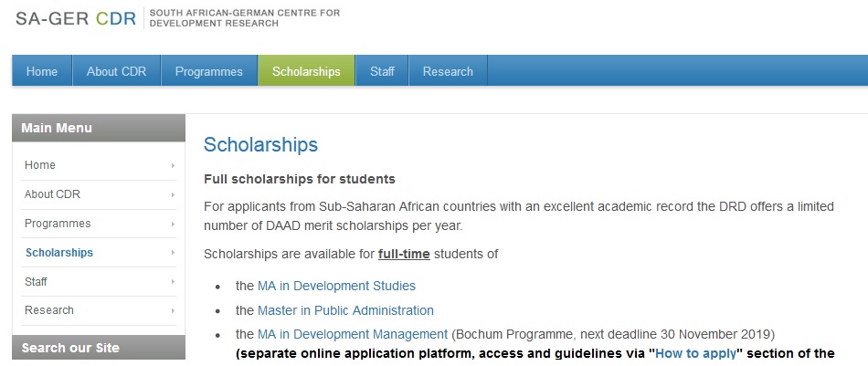Expand the Programmes sidebar arrow
This screenshot has height=366, width=868.
click(173, 224)
